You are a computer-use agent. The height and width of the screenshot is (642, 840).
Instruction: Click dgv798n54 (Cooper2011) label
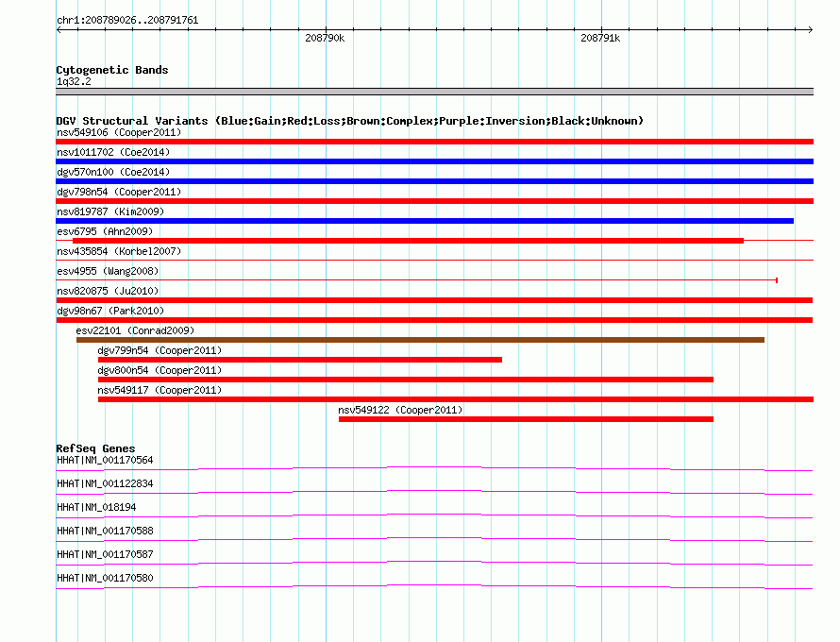point(119,192)
